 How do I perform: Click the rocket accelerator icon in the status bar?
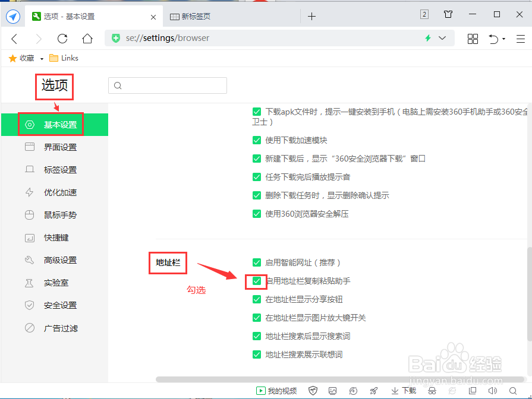(374, 391)
